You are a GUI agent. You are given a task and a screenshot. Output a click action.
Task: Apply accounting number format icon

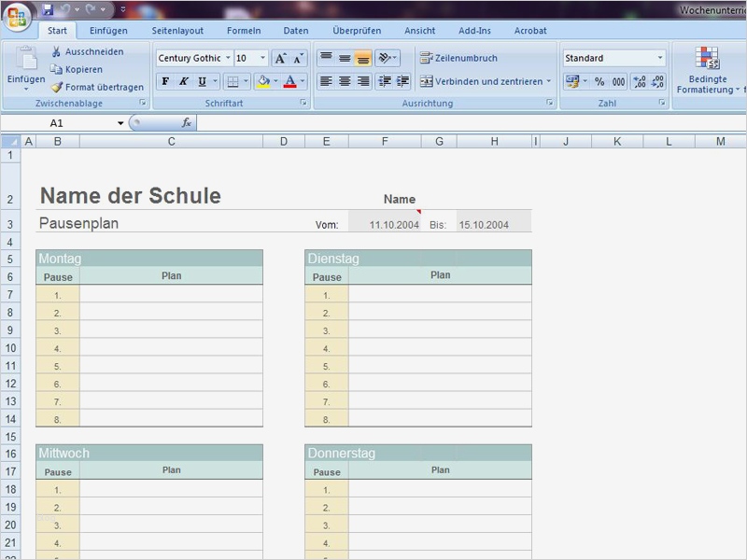pyautogui.click(x=572, y=81)
